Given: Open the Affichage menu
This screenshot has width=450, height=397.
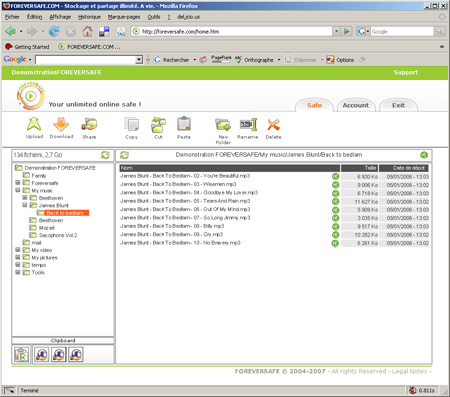Looking at the screenshot, I should point(60,17).
